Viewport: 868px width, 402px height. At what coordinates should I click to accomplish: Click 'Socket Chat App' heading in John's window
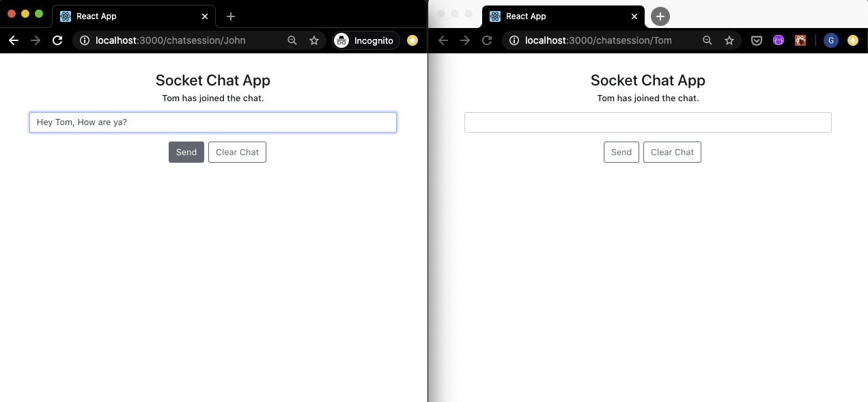pos(213,80)
